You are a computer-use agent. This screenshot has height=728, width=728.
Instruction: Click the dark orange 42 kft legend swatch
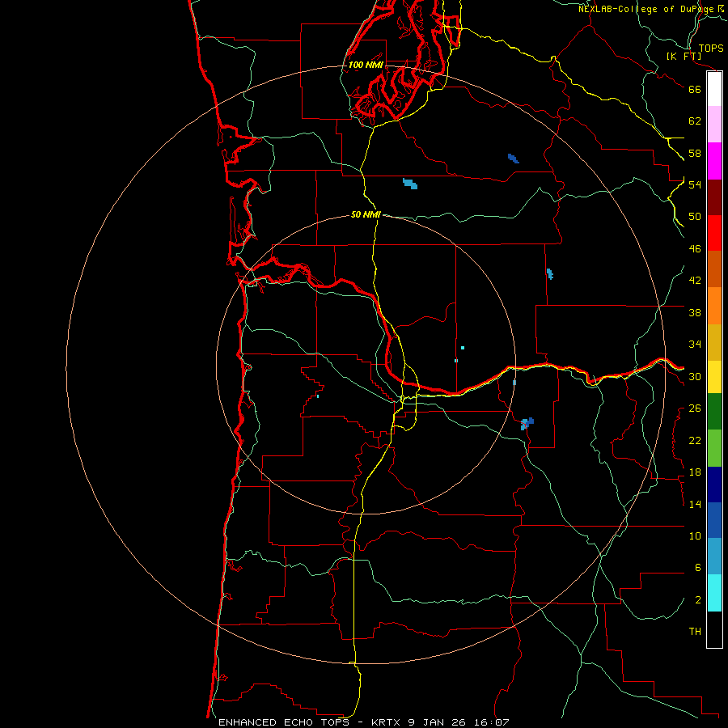click(714, 269)
